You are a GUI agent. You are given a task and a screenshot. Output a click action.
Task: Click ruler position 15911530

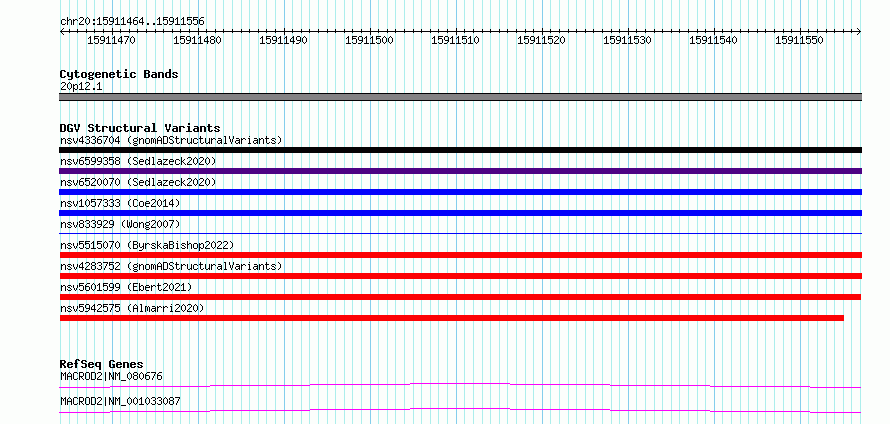tap(627, 40)
